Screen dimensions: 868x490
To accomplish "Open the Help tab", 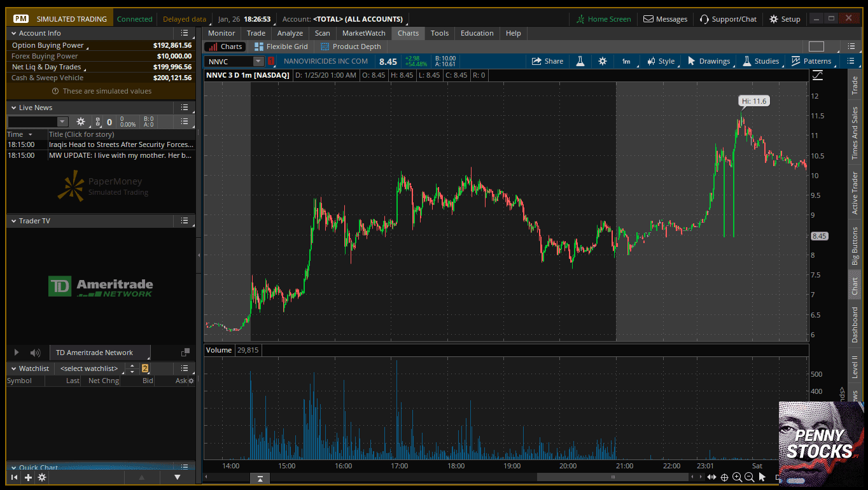I will [x=514, y=33].
